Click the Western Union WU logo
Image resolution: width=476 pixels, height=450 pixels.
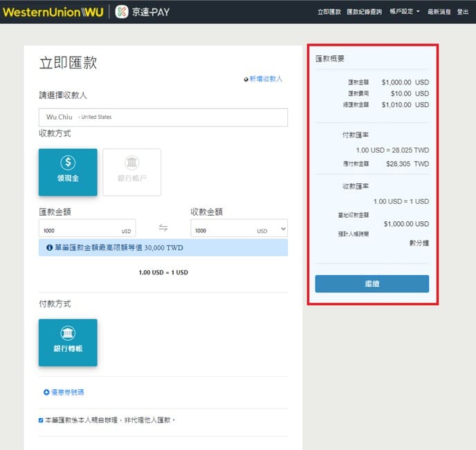53,12
